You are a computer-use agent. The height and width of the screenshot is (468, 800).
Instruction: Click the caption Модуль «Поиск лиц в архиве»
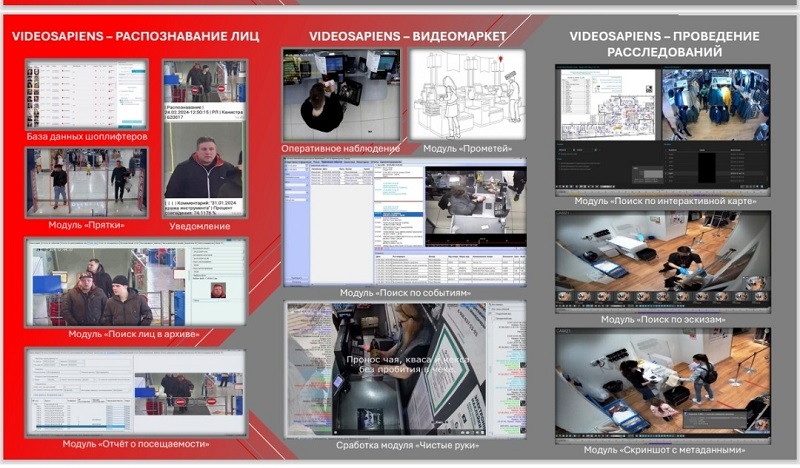(x=134, y=334)
